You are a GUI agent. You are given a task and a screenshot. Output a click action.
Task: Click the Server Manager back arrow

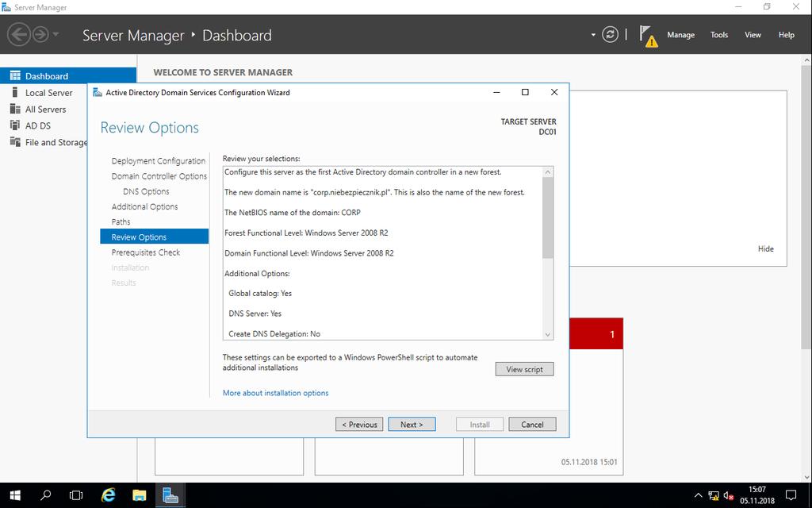(19, 35)
